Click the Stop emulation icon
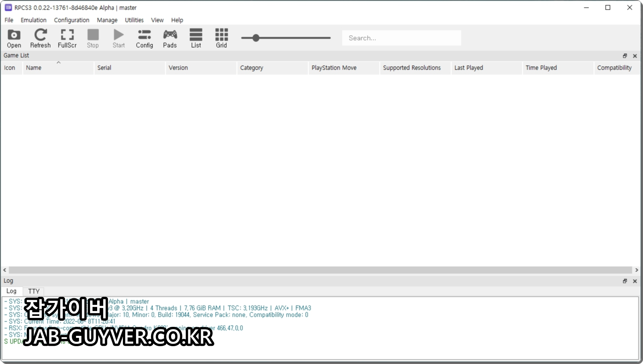The height and width of the screenshot is (364, 643). tap(93, 38)
